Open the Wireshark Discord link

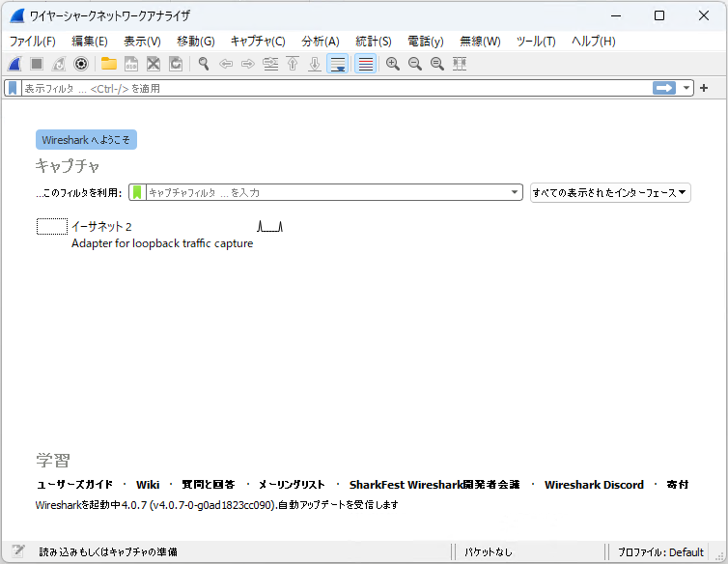594,485
